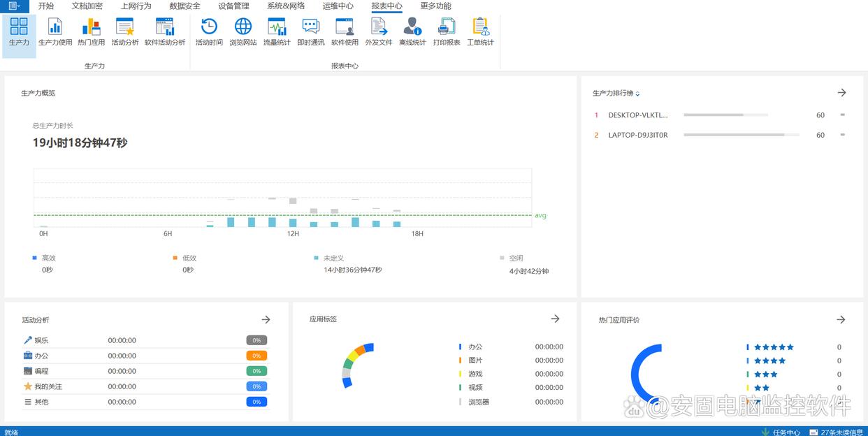
Task: Open the application menu button at top-left
Action: 14,6
